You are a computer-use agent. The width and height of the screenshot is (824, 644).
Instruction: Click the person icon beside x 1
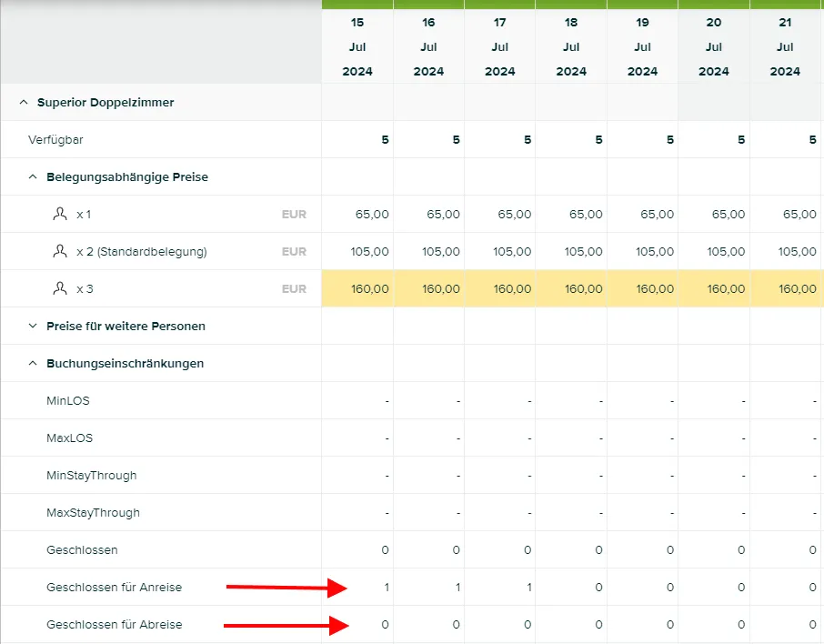60,214
